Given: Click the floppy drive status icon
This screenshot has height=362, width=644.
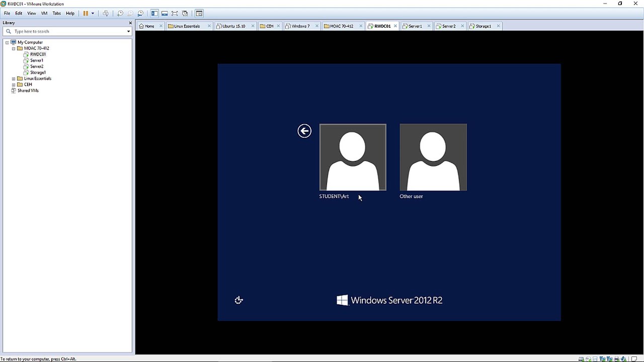Looking at the screenshot, I should coord(595,359).
